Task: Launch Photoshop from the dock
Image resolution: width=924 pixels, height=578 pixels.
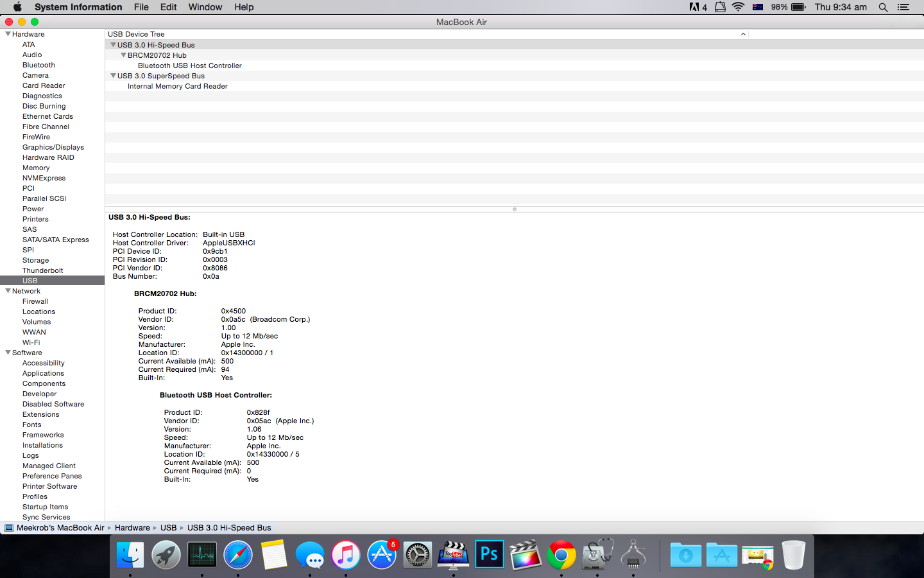Action: (490, 555)
